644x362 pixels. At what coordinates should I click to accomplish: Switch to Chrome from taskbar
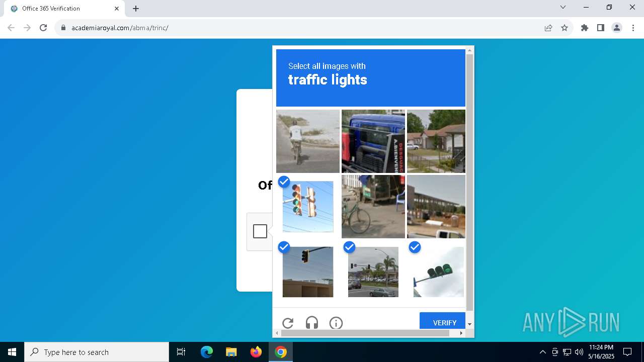click(x=281, y=352)
